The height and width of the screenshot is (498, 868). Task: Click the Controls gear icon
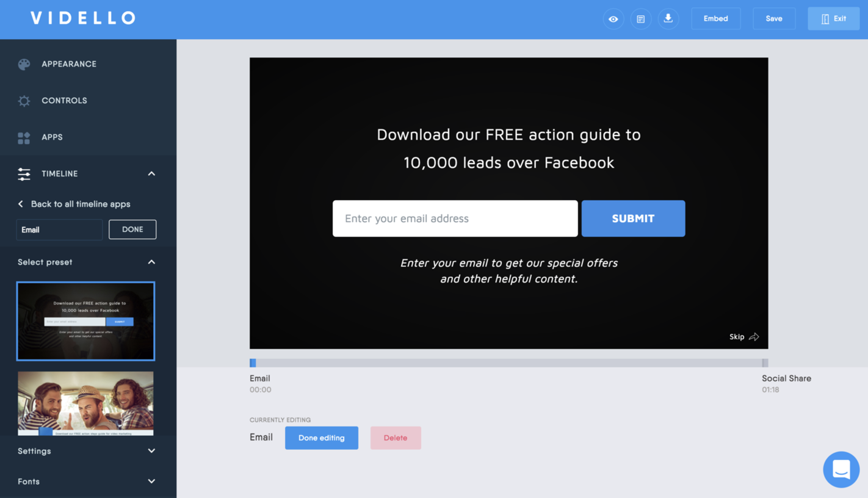pyautogui.click(x=24, y=101)
